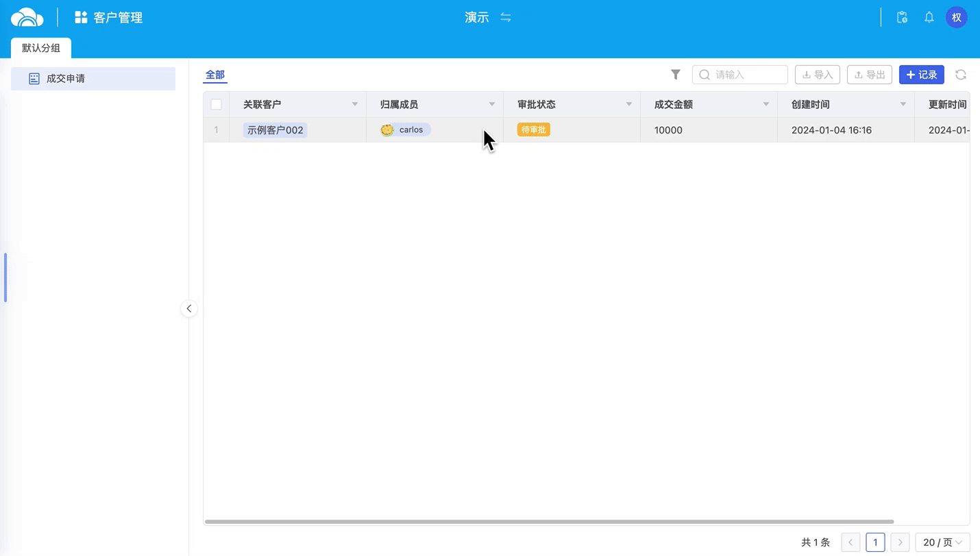The height and width of the screenshot is (556, 980).
Task: Open the 客户管理 app grid icon
Action: click(81, 17)
